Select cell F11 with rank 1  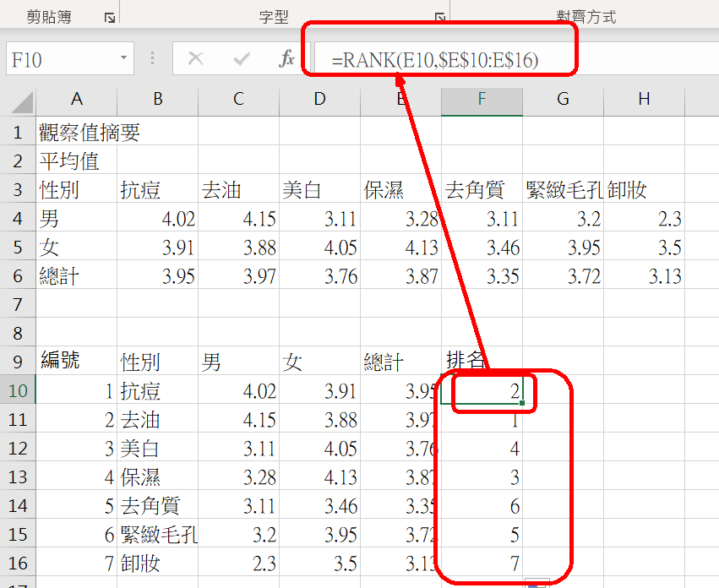point(482,420)
